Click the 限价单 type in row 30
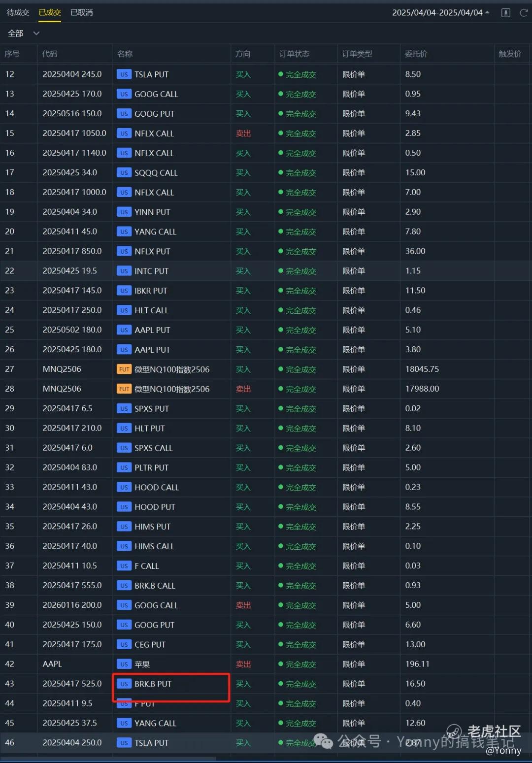532x763 pixels. [x=354, y=429]
